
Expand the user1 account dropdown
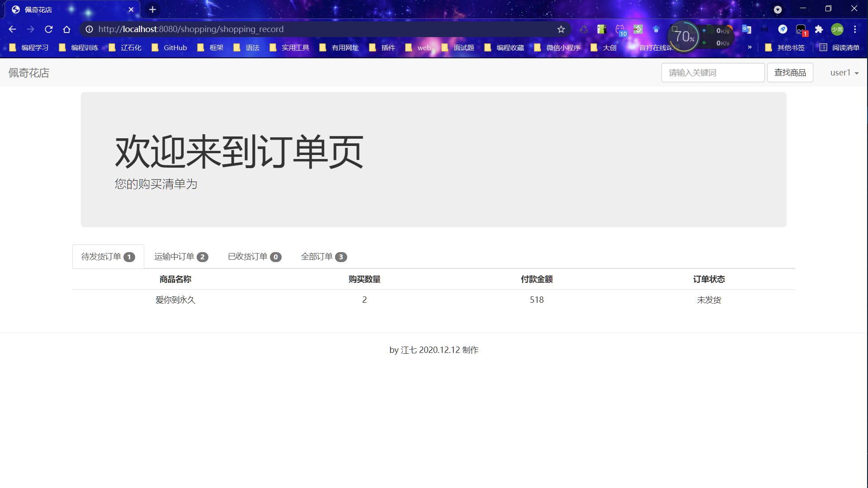coord(844,73)
